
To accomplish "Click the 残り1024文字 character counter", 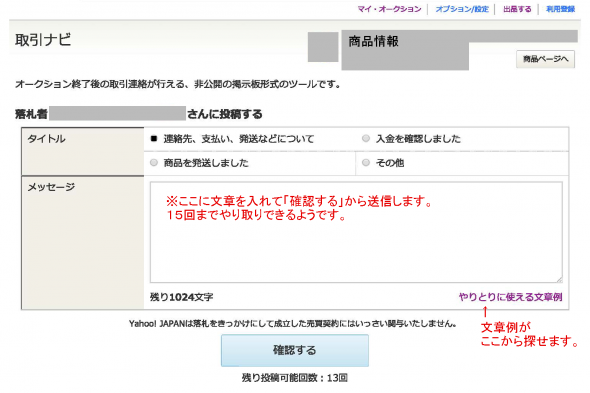I will click(x=181, y=297).
